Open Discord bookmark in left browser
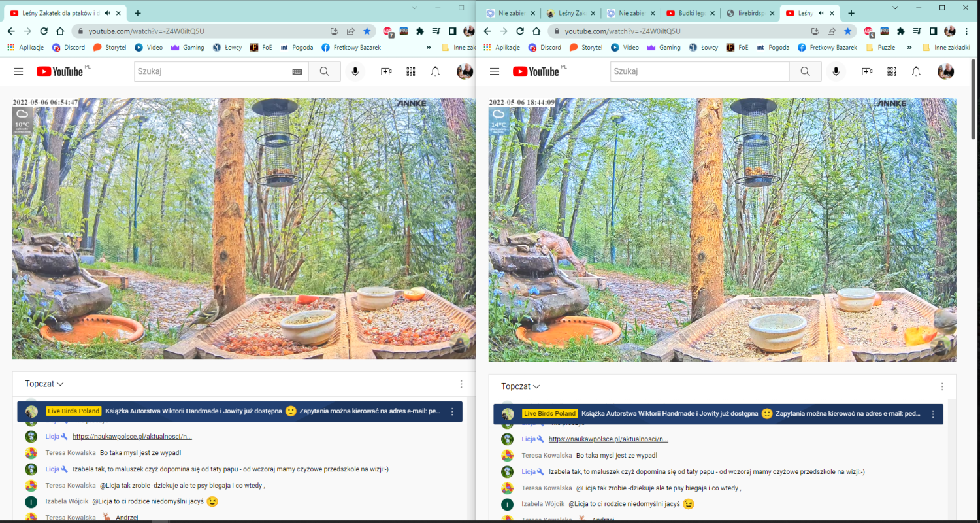This screenshot has width=980, height=523. 70,47
